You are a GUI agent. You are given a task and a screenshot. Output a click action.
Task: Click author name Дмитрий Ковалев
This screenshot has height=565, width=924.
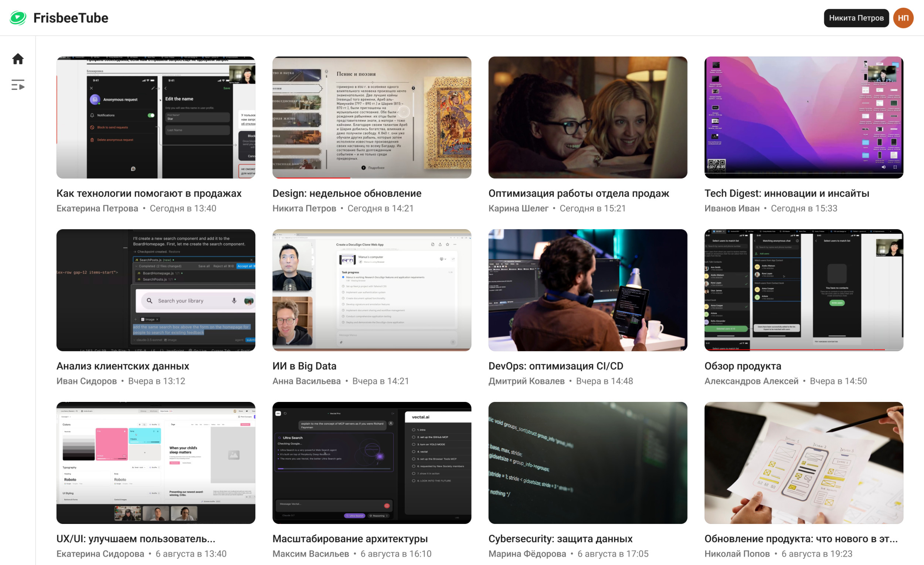pyautogui.click(x=526, y=381)
